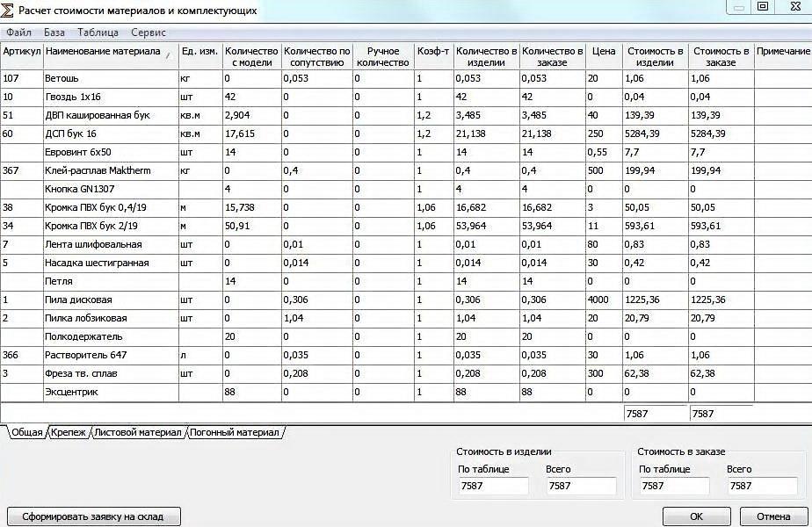The width and height of the screenshot is (812, 527).
Task: Open the Сервис menu
Action: point(149,32)
